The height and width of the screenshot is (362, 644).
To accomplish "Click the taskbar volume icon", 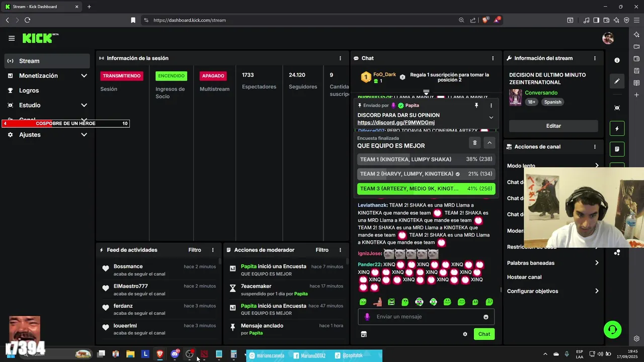I will point(601,354).
